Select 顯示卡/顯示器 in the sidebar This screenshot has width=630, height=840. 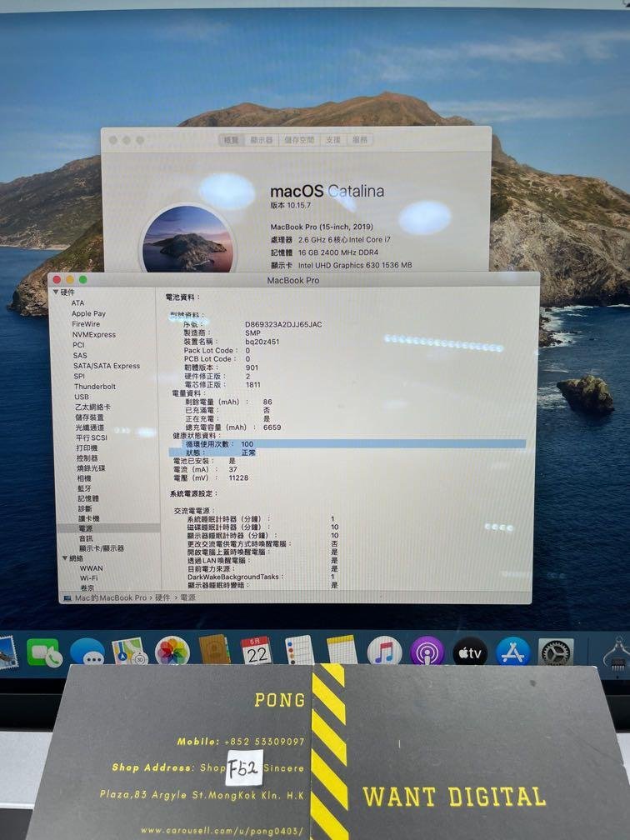102,548
